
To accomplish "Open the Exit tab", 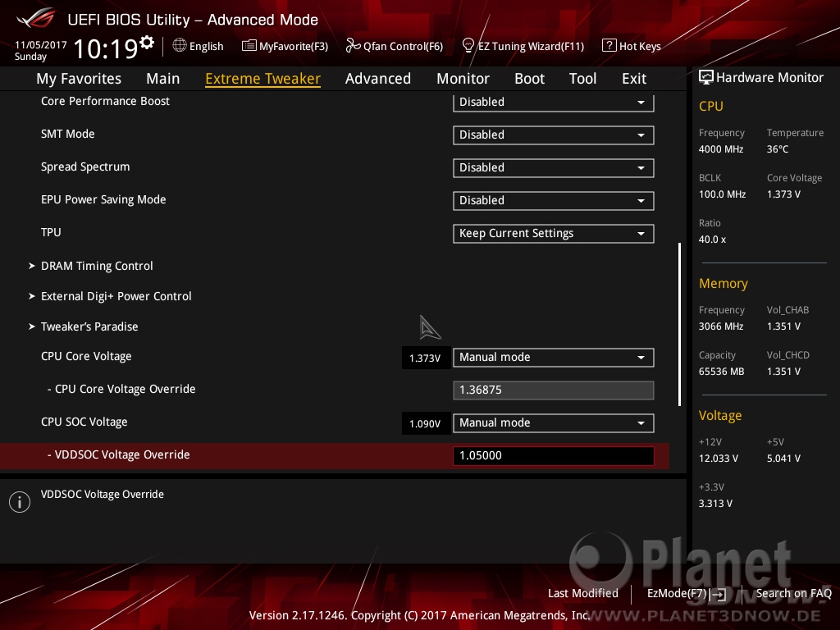I will (x=634, y=79).
